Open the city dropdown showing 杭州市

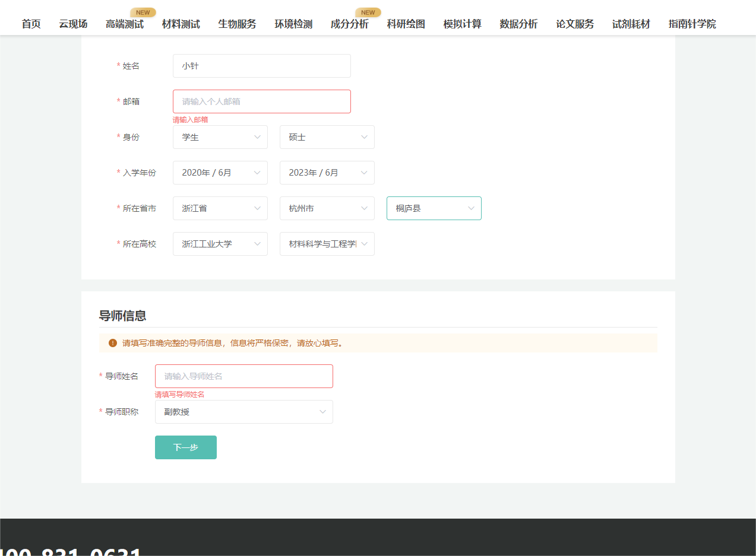click(x=327, y=208)
